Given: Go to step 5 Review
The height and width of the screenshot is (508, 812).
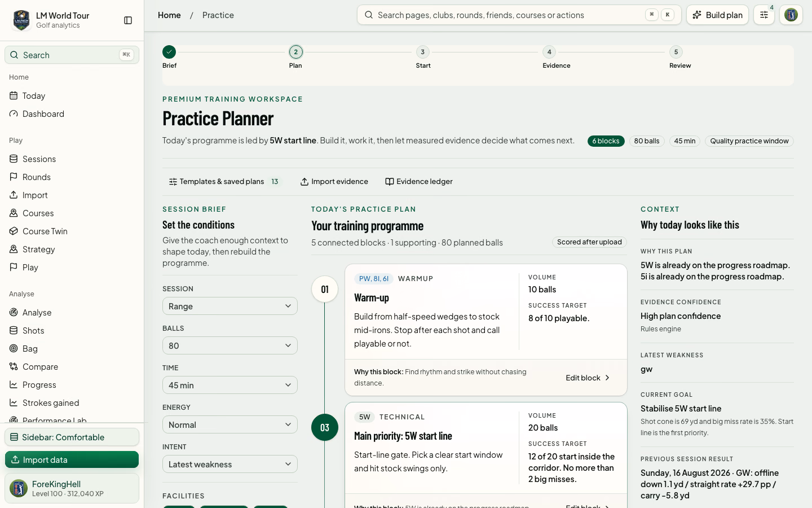Looking at the screenshot, I should (679, 57).
